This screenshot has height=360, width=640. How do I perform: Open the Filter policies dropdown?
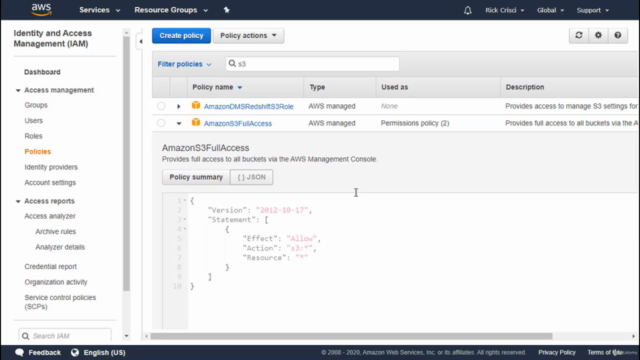(184, 64)
